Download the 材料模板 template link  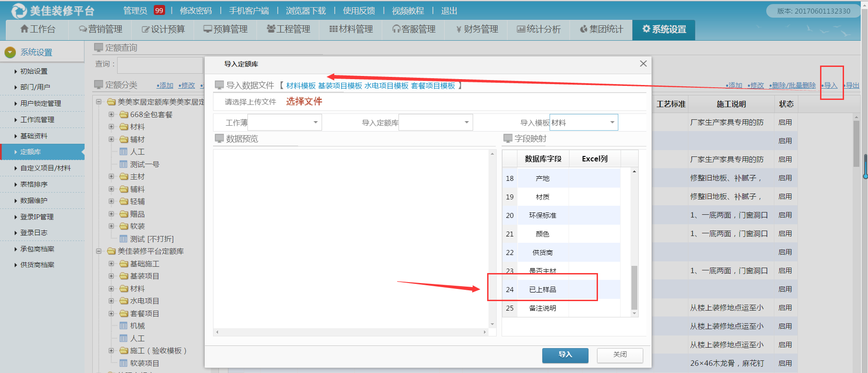click(x=301, y=86)
